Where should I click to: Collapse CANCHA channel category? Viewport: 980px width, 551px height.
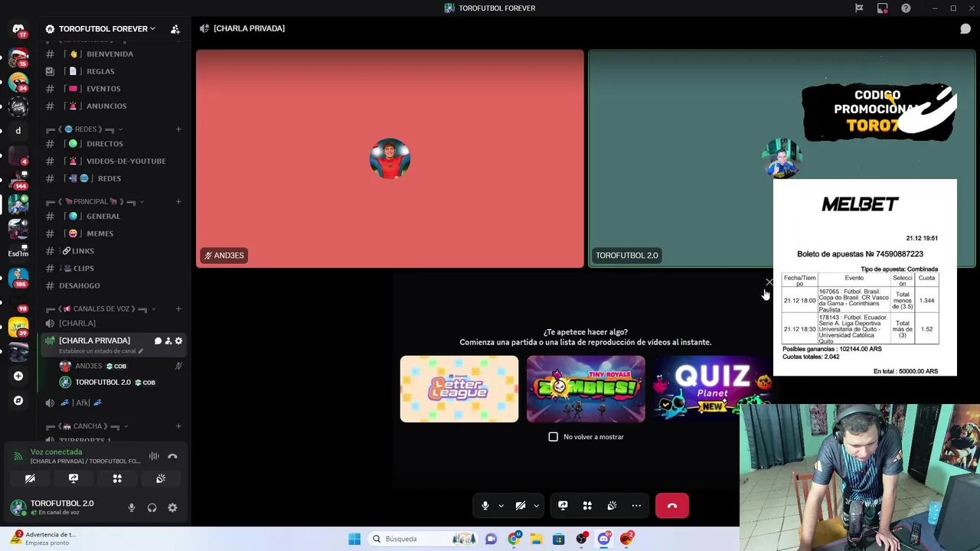coord(87,425)
